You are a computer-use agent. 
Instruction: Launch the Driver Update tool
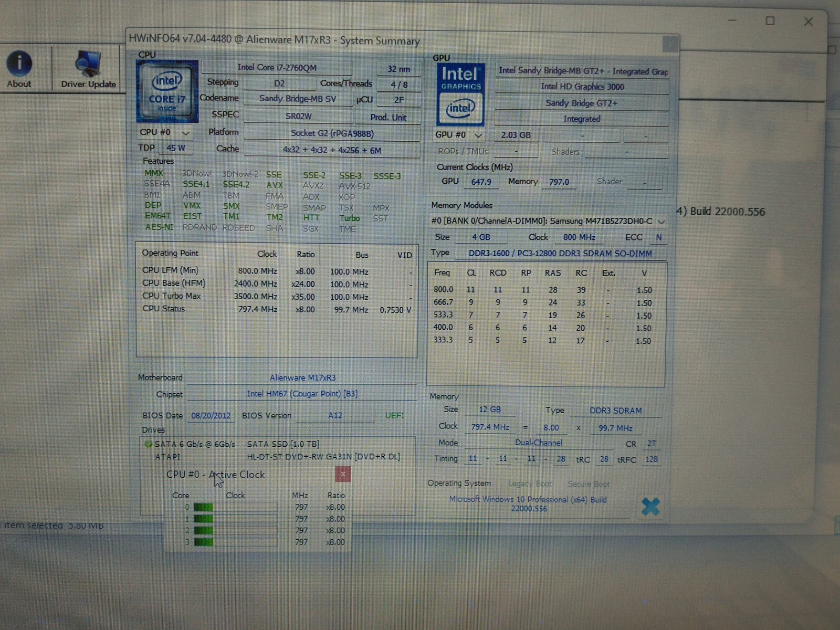point(88,69)
